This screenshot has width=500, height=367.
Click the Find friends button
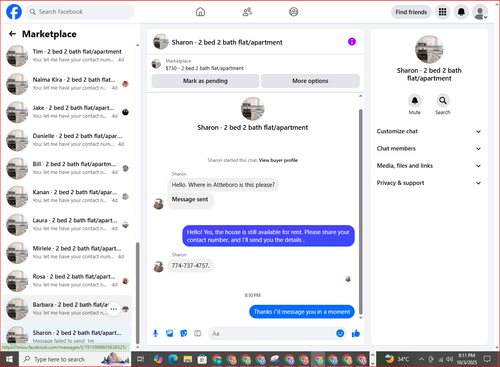pos(411,12)
